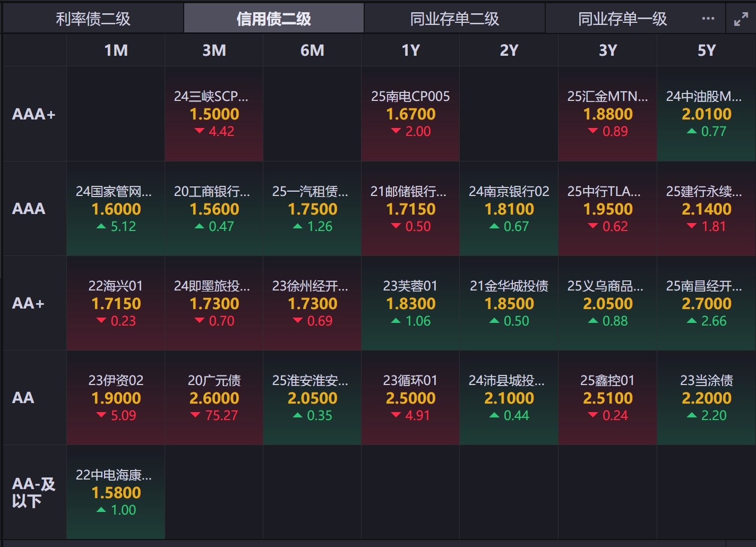
Task: Open the 24国家管网 bond cell
Action: tap(116, 209)
